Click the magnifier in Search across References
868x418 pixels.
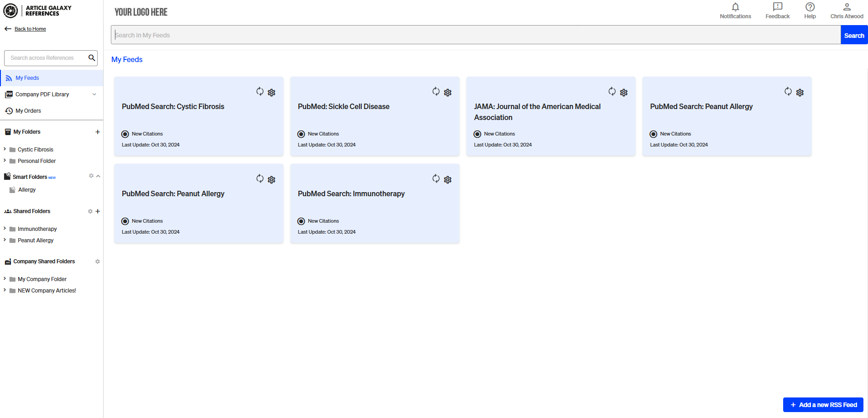tap(92, 58)
